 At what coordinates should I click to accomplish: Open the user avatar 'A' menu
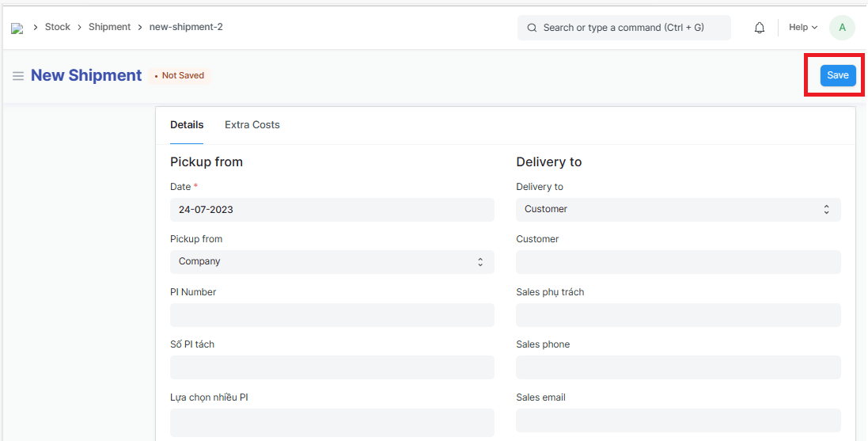point(841,28)
